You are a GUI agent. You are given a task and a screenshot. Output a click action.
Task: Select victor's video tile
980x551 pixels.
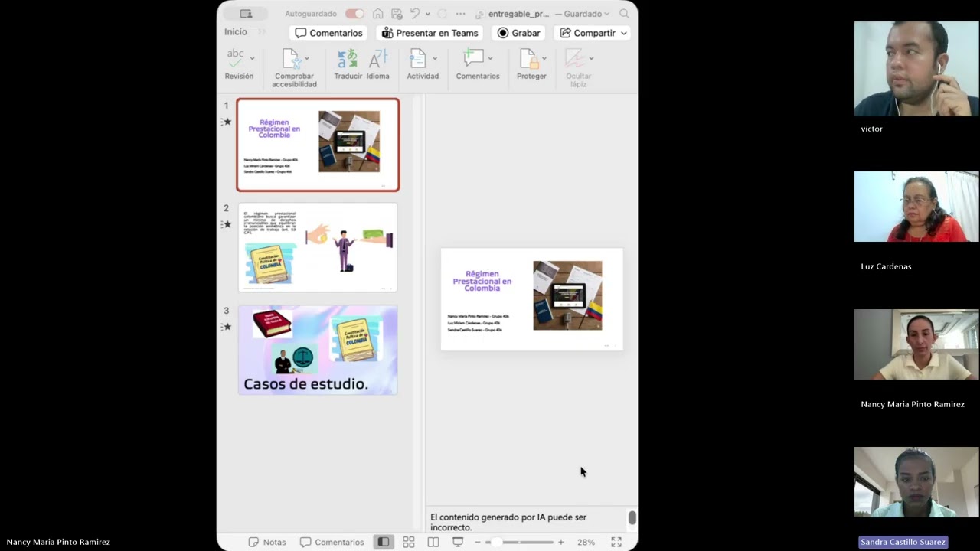(916, 69)
